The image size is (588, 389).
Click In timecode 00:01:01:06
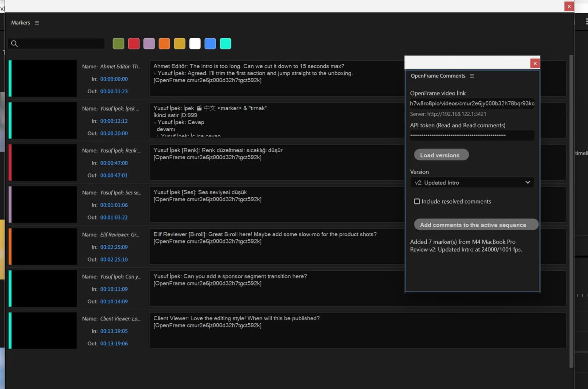[x=114, y=205]
